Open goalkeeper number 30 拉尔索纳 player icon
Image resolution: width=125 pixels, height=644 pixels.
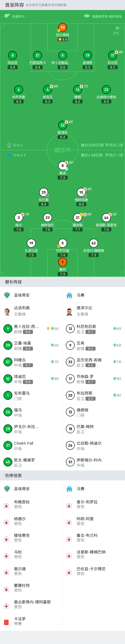coord(63,27)
